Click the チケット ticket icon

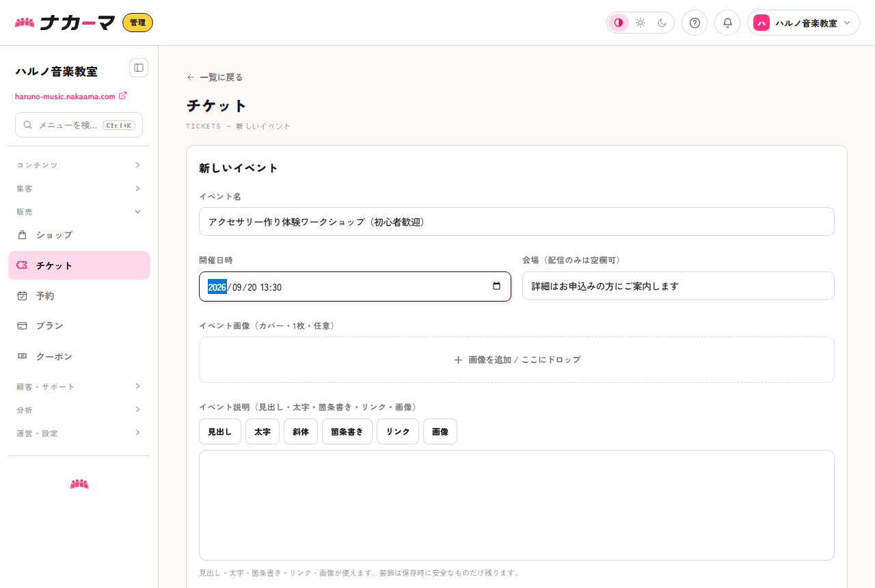point(22,265)
